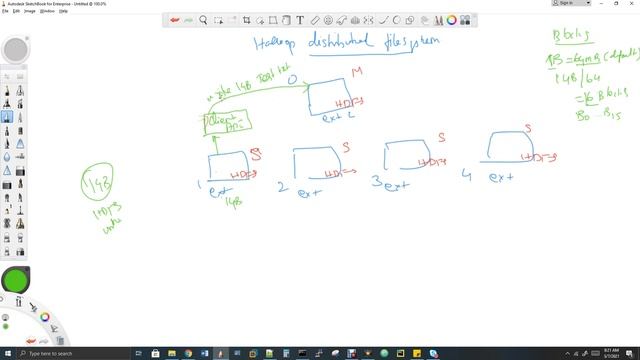Screen dimensions: 640x360
Task: Open the lagoon files icon
Action: tap(60, 340)
